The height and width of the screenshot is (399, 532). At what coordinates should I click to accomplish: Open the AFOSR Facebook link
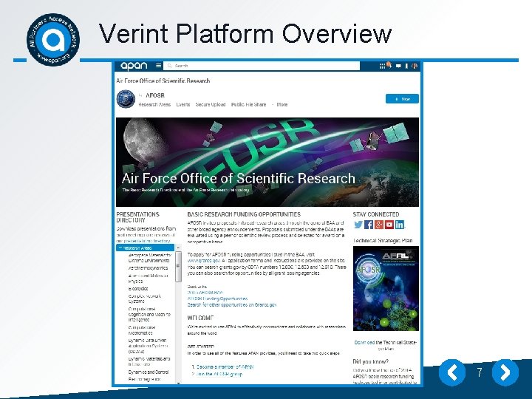click(x=369, y=225)
